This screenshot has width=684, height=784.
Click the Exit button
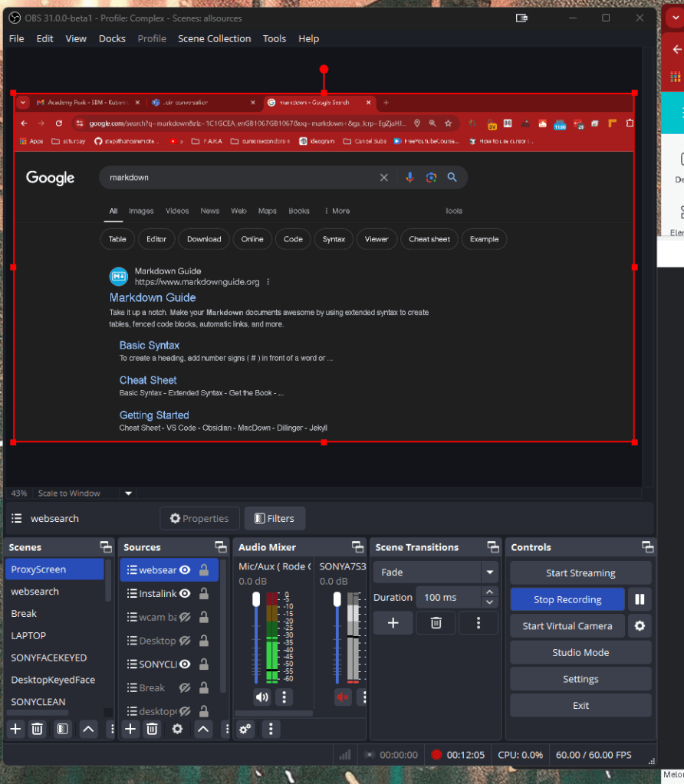pyautogui.click(x=580, y=706)
